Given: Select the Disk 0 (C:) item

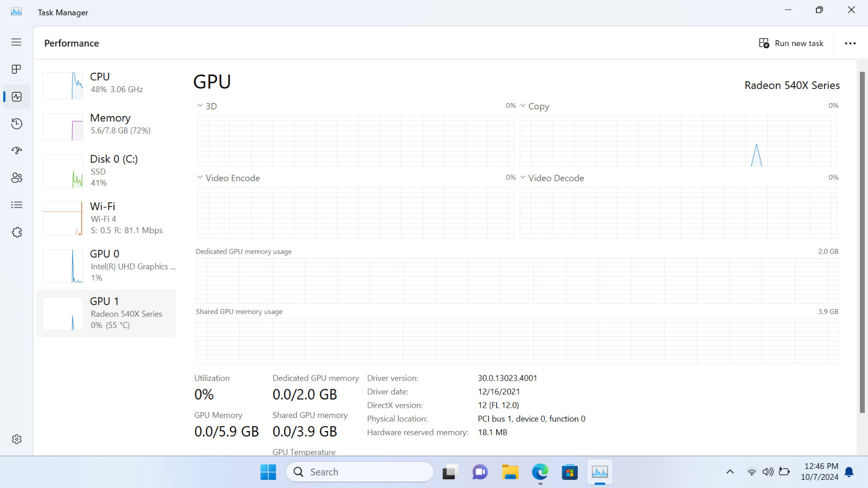Looking at the screenshot, I should [106, 171].
